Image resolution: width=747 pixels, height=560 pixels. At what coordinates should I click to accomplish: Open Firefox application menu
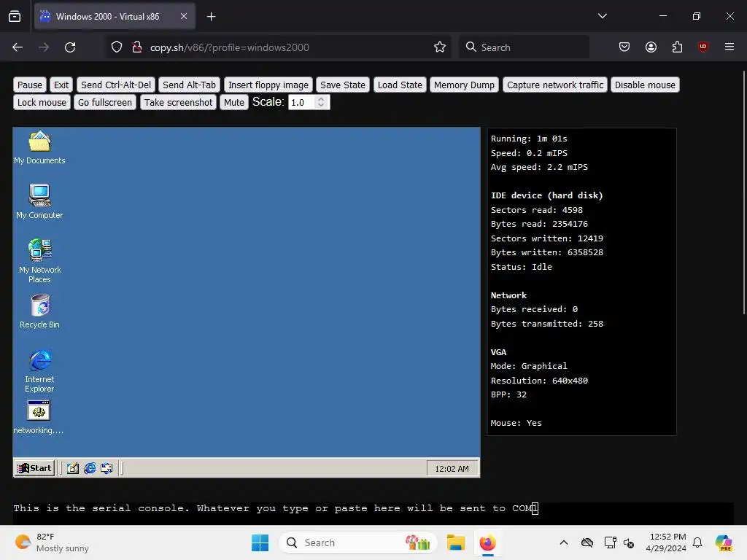729,47
